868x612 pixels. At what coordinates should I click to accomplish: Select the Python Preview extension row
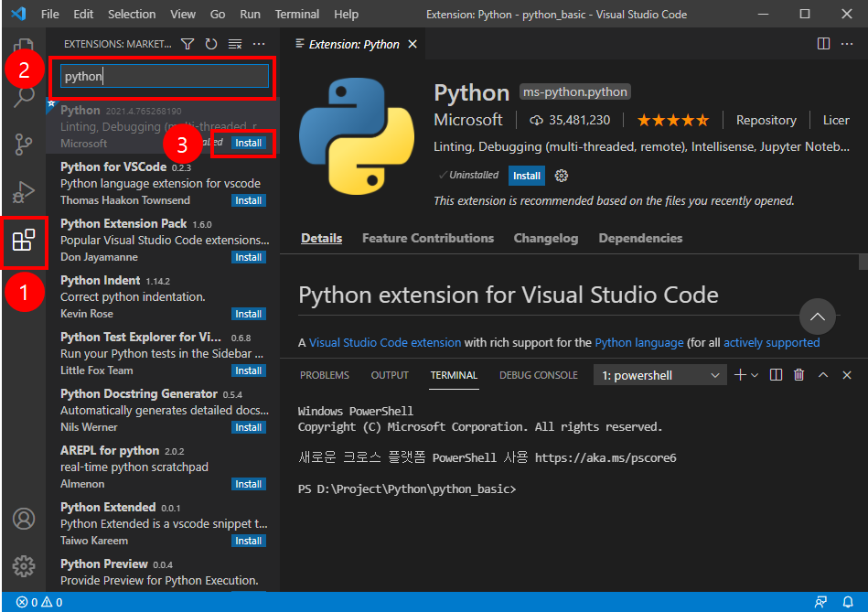click(x=164, y=574)
